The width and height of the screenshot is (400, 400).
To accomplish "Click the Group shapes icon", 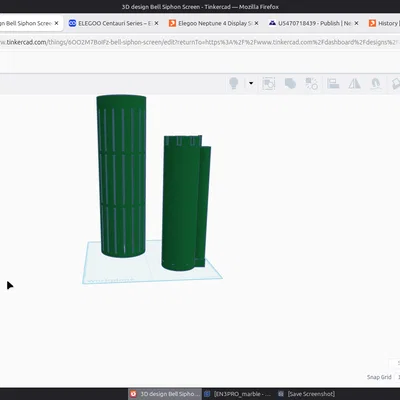I will (x=268, y=84).
